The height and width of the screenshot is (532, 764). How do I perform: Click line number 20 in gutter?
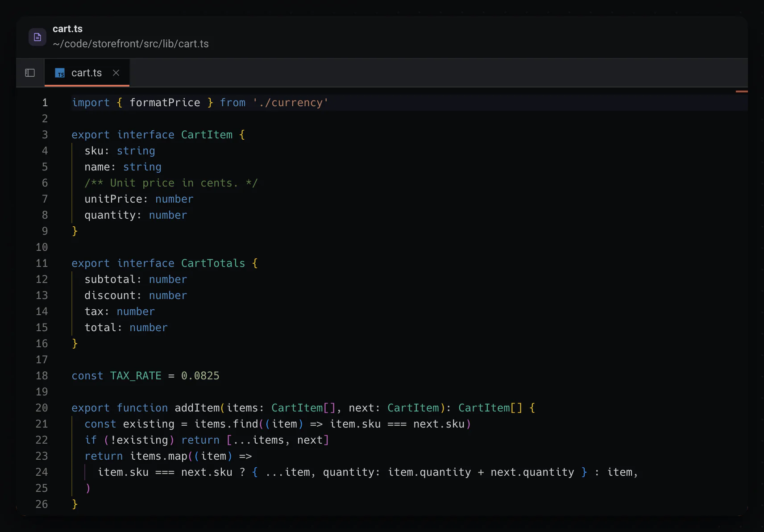[42, 408]
